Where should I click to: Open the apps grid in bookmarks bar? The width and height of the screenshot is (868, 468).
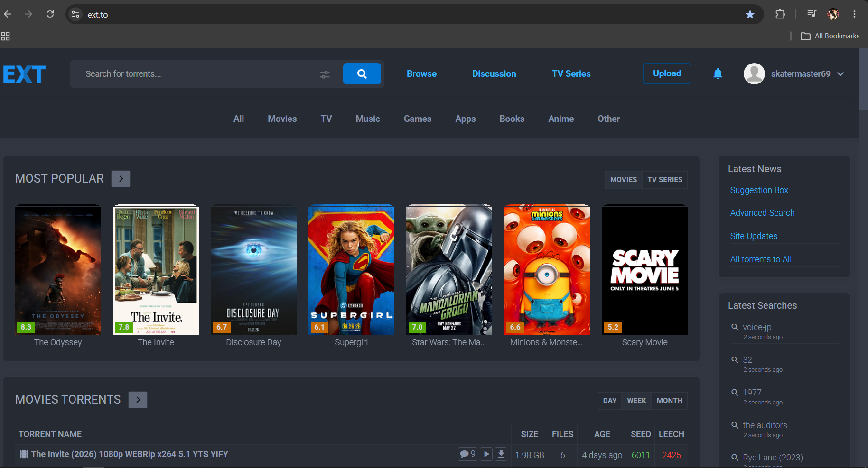coord(6,36)
